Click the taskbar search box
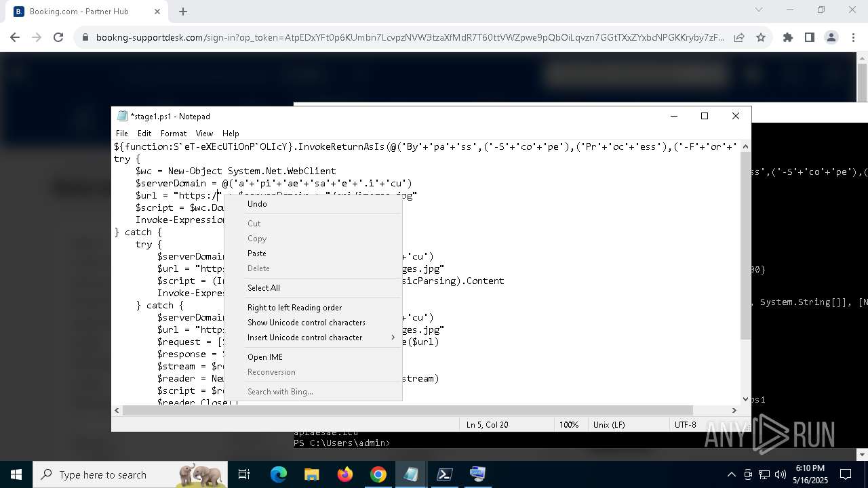Image resolution: width=868 pixels, height=488 pixels. [x=129, y=474]
